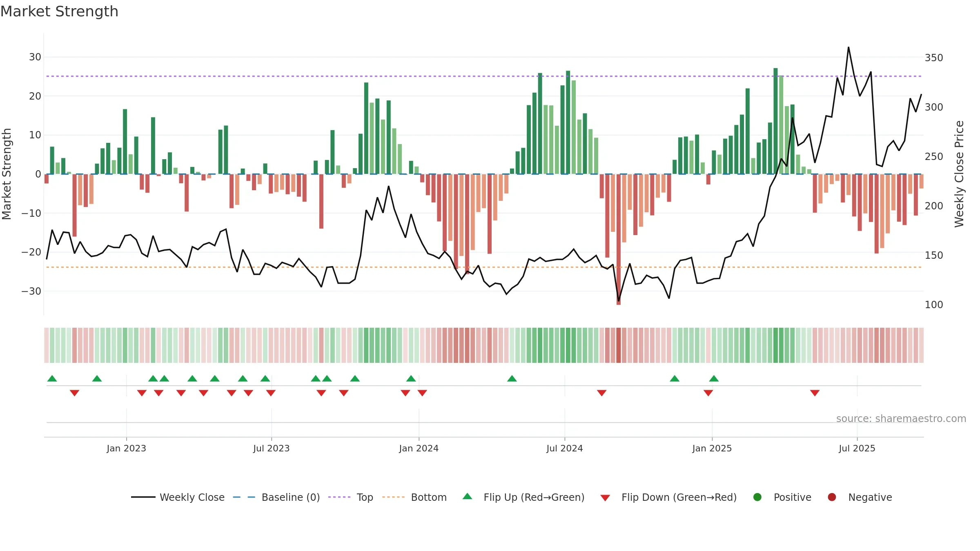Screen dimensions: 980x551
Task: Click the red Negative circle legend icon
Action: [832, 497]
